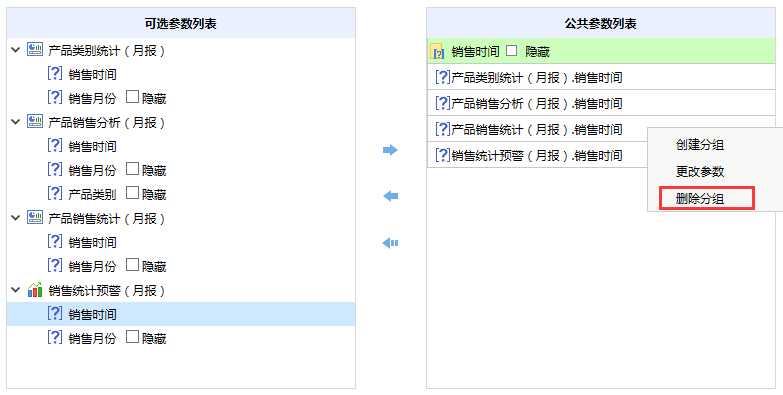783x395 pixels.
Task: Click the yellow group icon beside 销售时间
Action: [x=437, y=51]
